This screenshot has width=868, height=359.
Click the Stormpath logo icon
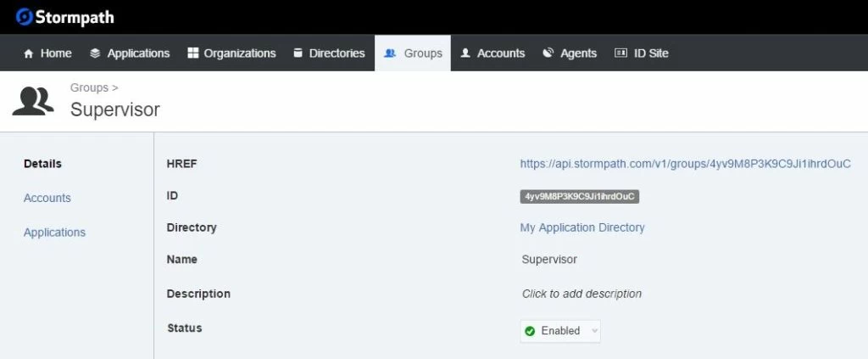[25, 17]
